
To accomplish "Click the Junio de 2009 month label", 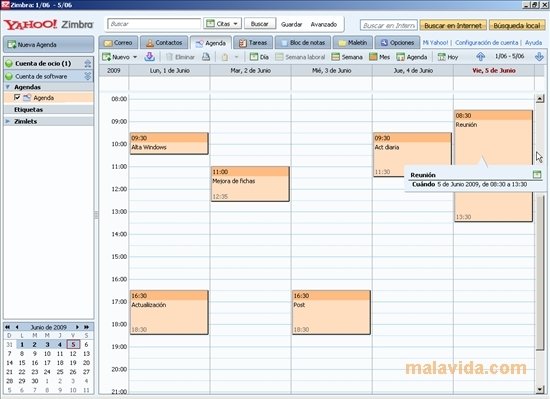I will (48, 327).
